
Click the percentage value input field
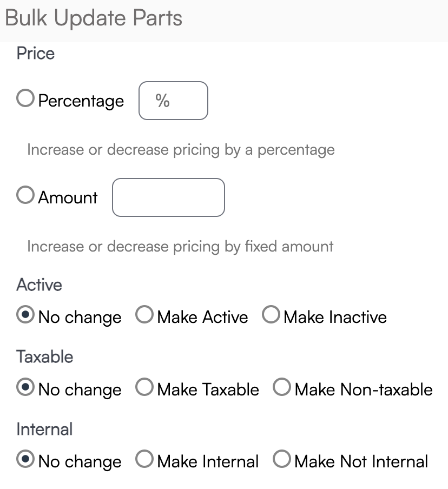(173, 101)
